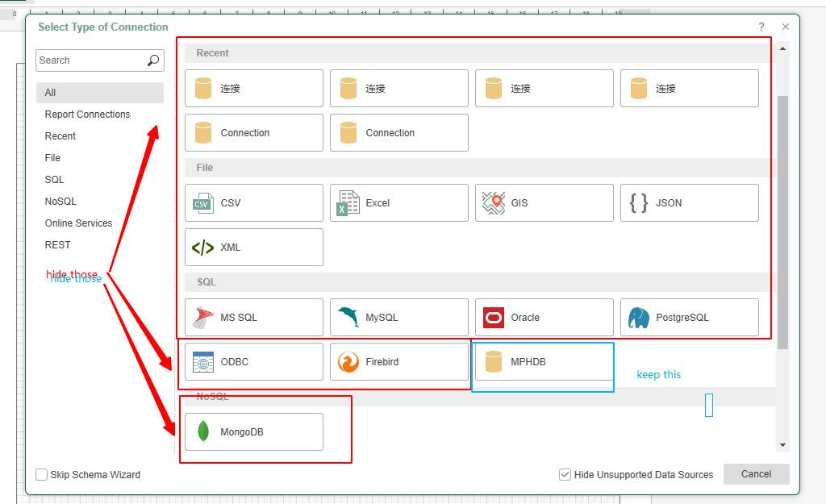826x504 pixels.
Task: Pick the GIS connection icon
Action: click(x=493, y=202)
